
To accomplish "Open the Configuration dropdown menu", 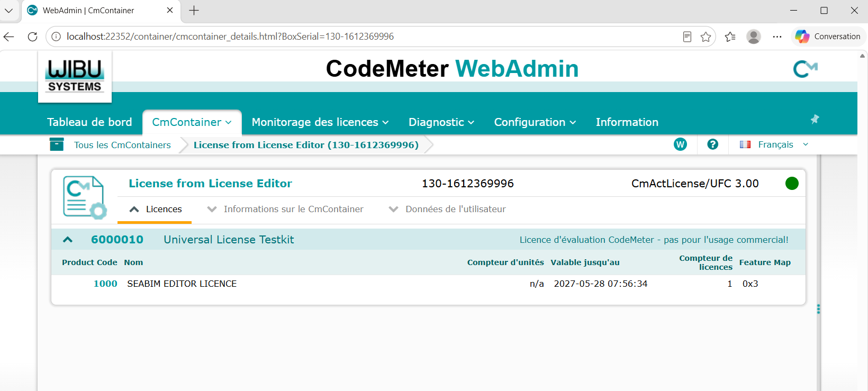I will pyautogui.click(x=535, y=122).
